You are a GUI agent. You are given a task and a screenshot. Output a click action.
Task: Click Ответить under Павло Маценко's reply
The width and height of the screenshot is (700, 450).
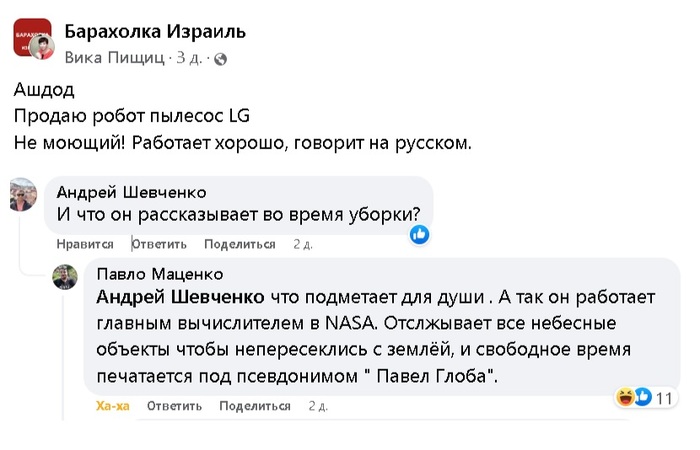click(174, 406)
